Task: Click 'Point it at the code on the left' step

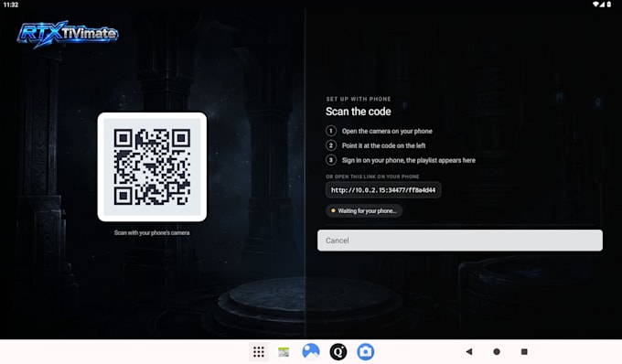Action: (x=383, y=145)
